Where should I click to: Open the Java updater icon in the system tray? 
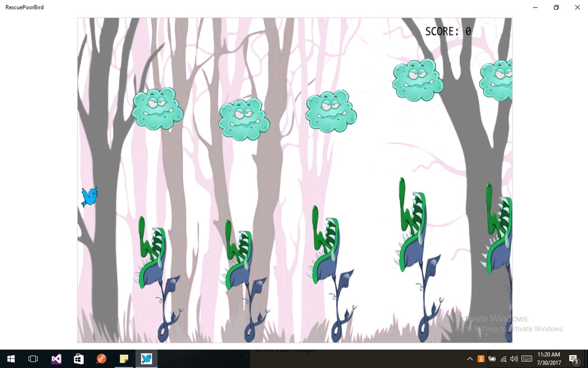481,359
